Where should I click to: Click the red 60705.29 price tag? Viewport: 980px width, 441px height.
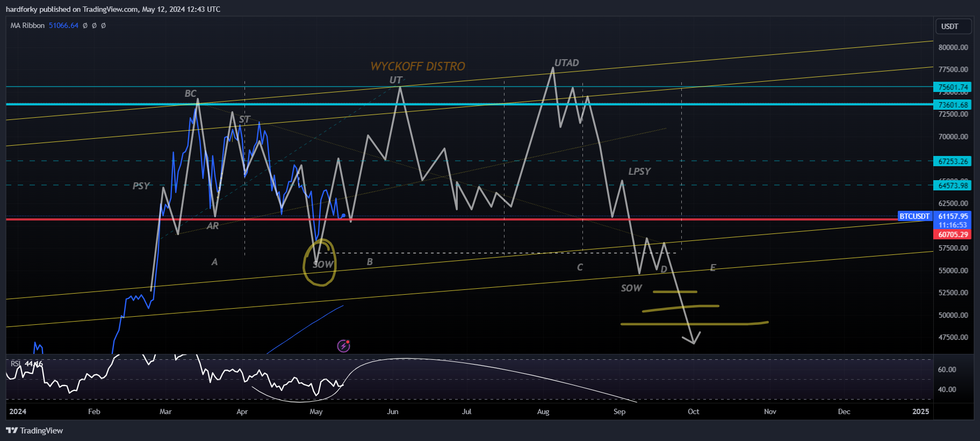953,234
